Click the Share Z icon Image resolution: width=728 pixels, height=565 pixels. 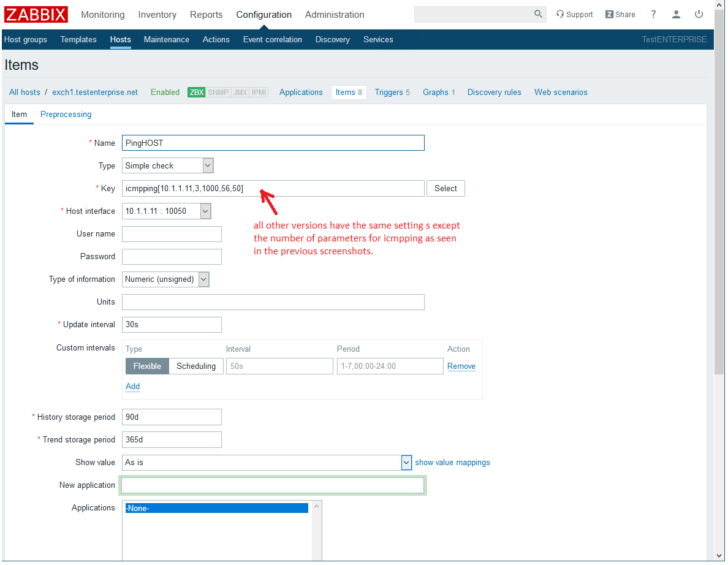pyautogui.click(x=609, y=14)
